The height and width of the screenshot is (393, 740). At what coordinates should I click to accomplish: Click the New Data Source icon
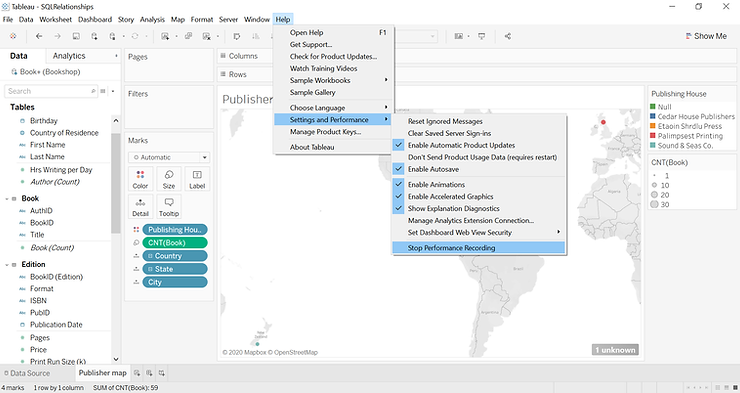coord(94,36)
